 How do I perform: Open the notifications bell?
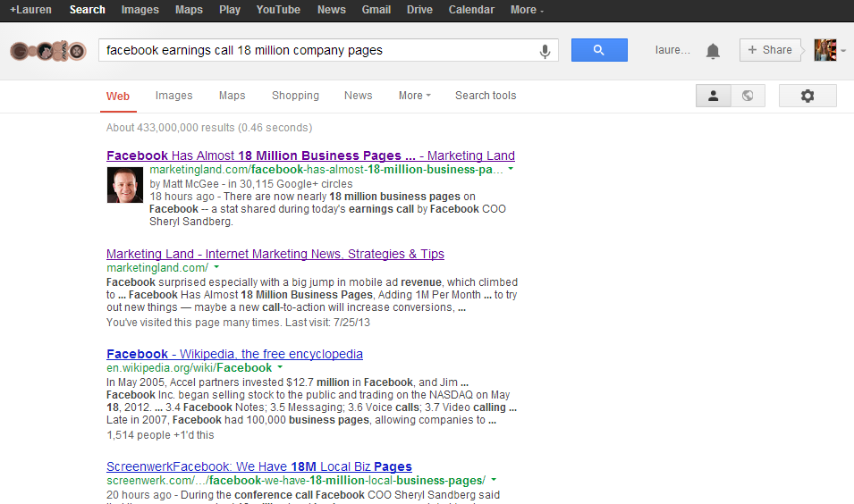pos(713,51)
